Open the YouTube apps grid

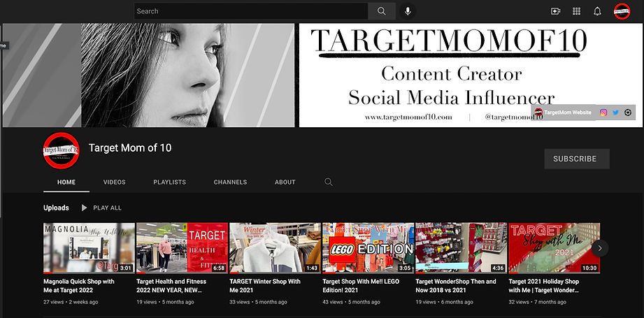pos(577,11)
